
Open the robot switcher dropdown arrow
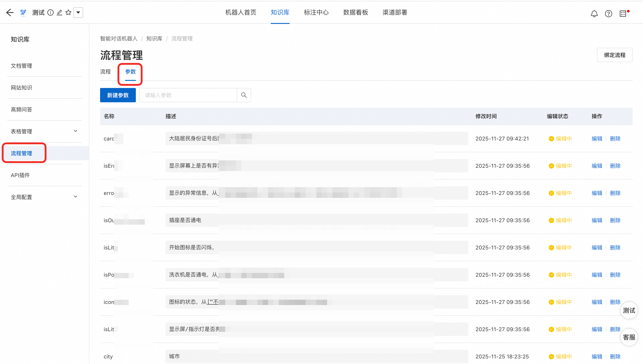78,13
